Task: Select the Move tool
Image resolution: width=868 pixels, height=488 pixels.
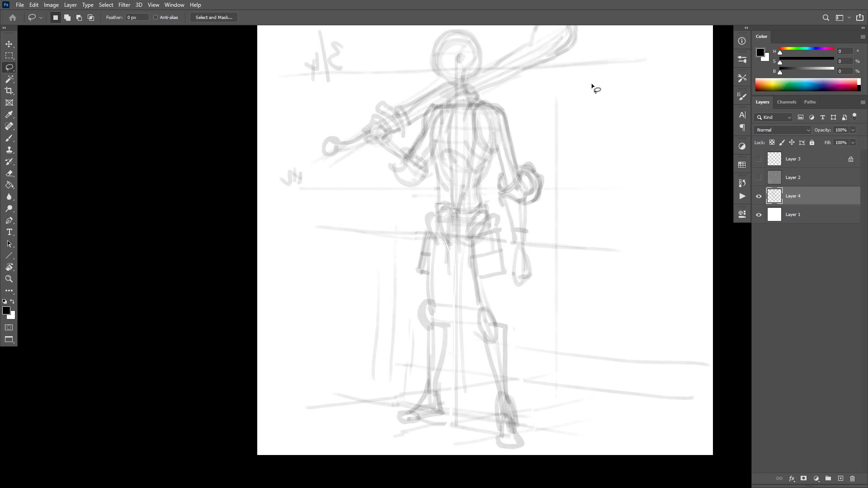Action: [x=9, y=44]
